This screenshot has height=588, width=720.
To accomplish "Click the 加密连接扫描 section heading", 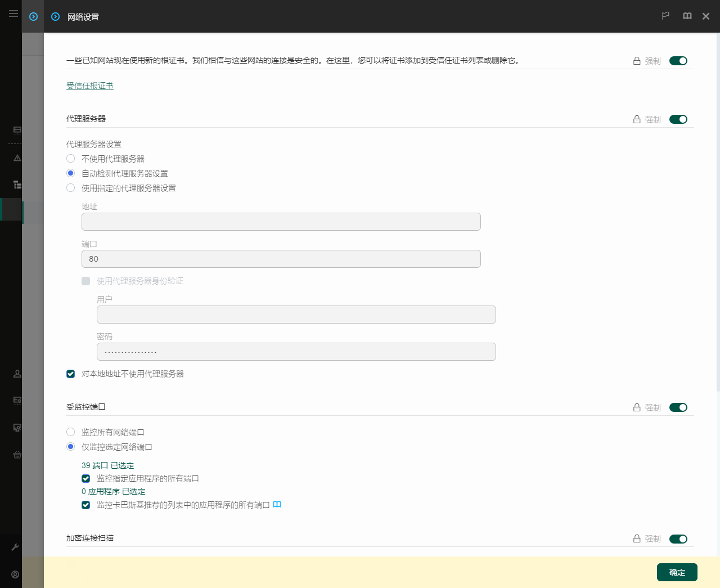I will coord(90,538).
